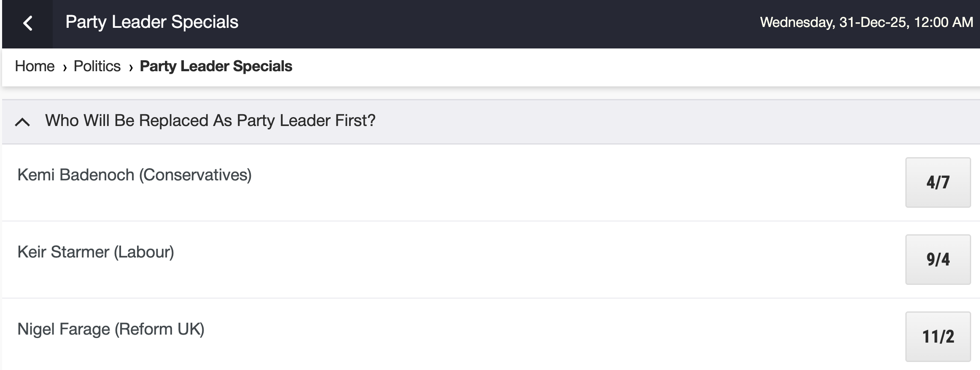Click the (Conservatives) party label
Screen dimensions: 980x370
click(195, 175)
